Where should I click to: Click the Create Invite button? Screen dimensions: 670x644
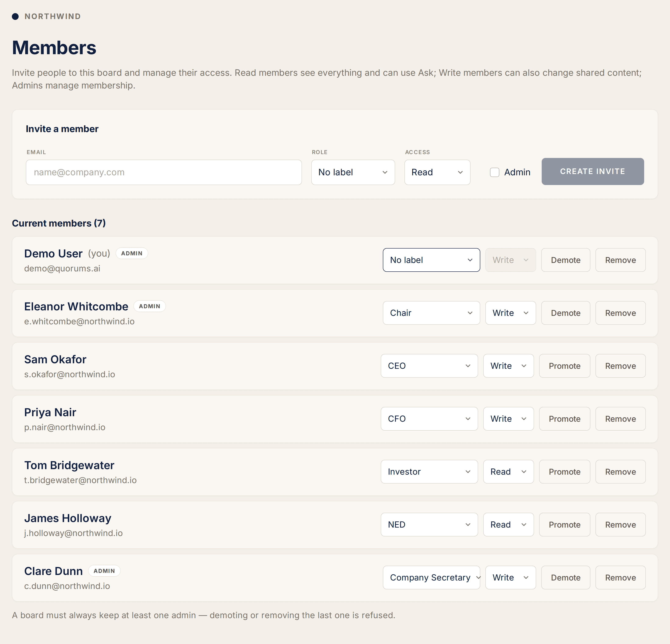593,172
